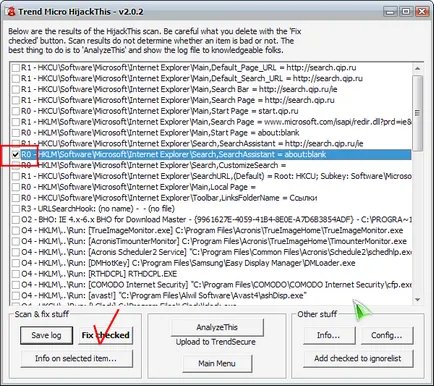Check the CustomizeSearch entry checkbox
Screen dimensions: 434x386
pos(16,166)
